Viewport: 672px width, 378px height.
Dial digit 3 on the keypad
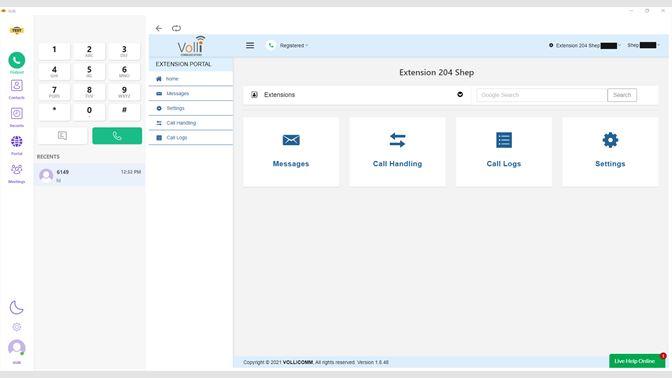click(x=124, y=51)
